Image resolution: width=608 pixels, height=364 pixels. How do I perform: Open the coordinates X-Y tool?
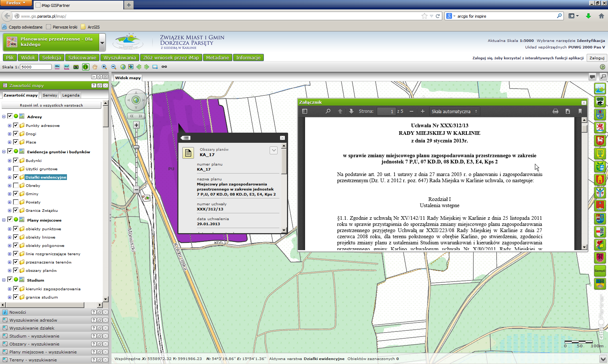click(x=76, y=67)
